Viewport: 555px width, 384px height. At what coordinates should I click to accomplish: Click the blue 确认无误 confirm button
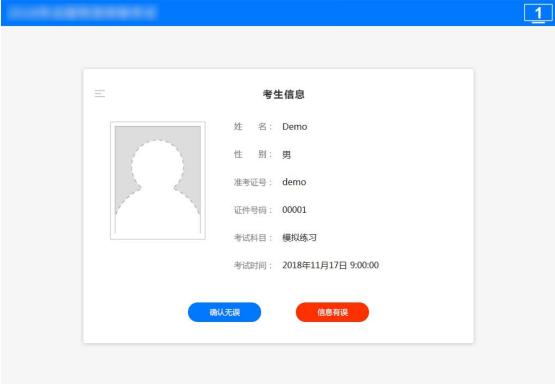point(224,312)
